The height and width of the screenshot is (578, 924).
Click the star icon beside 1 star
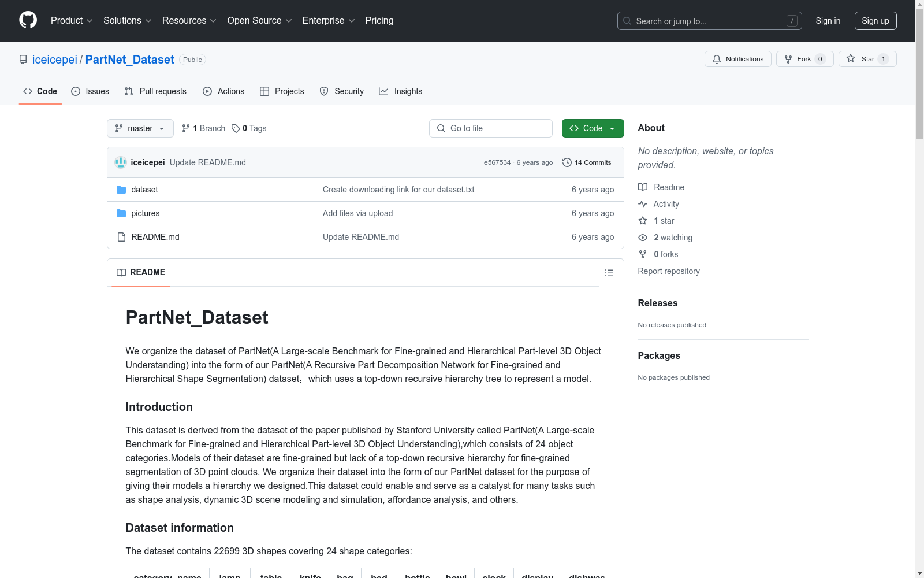click(x=643, y=221)
